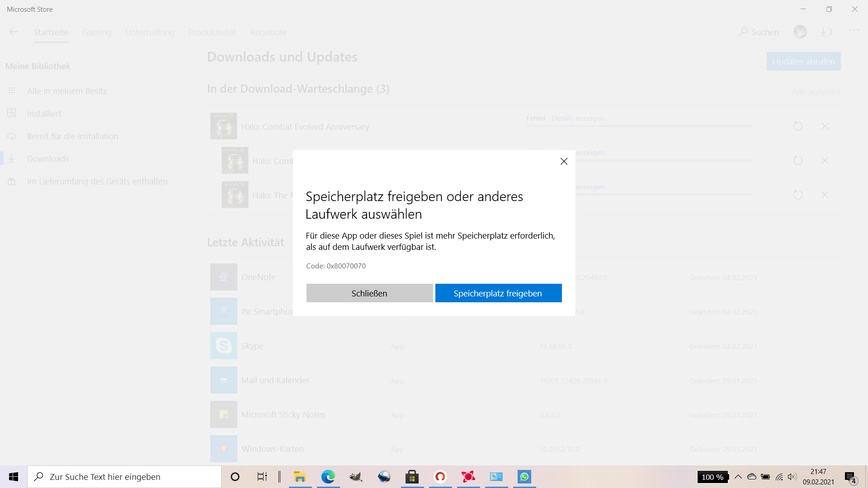Click Details anzeigen link for Halo
The image size is (868, 488).
[577, 118]
